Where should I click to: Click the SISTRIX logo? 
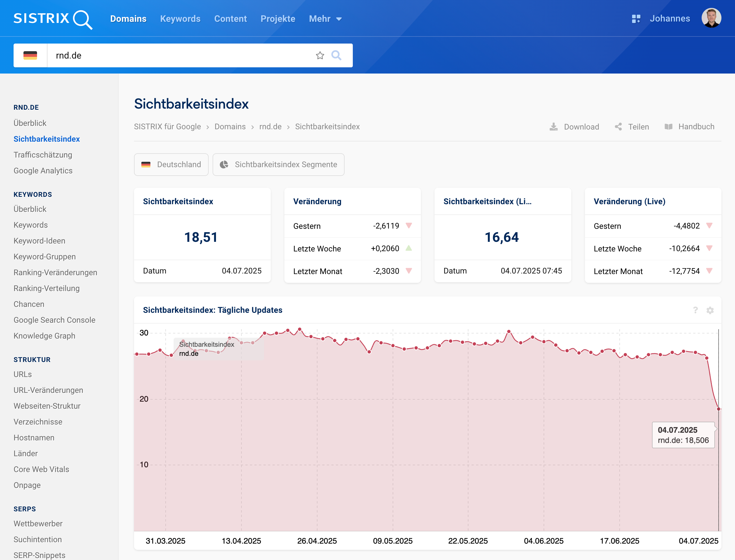[x=53, y=19]
